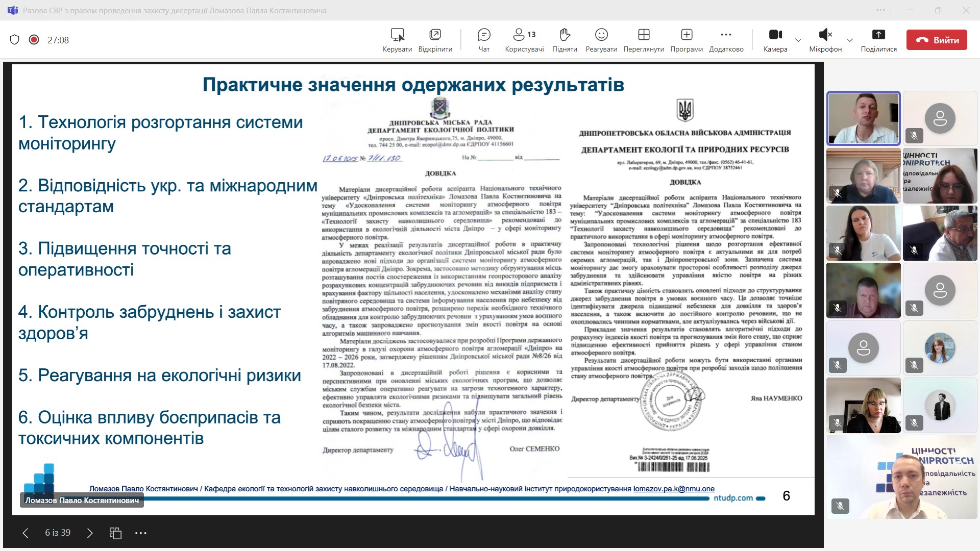Go to next slide arrow
This screenshot has width=980, height=551.
90,533
